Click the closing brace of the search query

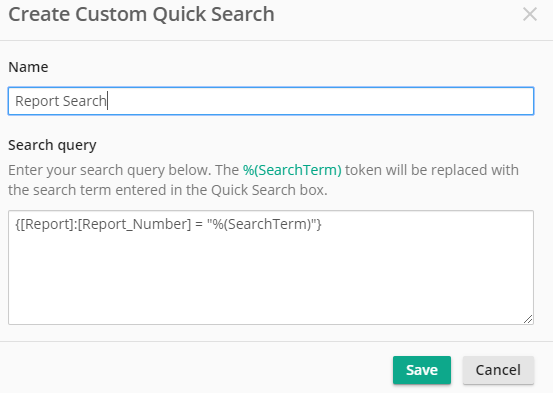click(319, 224)
